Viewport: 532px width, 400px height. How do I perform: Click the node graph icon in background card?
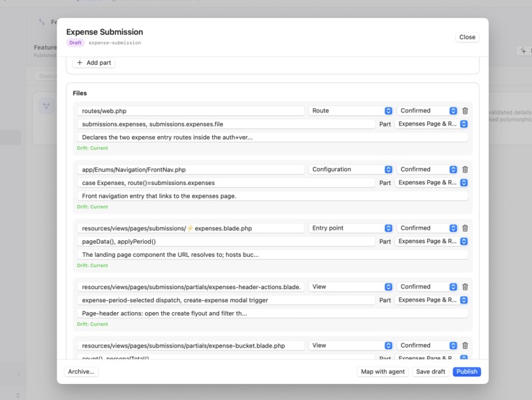pyautogui.click(x=47, y=106)
